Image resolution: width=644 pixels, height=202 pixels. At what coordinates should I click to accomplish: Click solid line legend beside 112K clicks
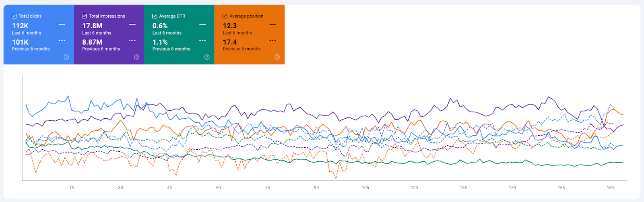[62, 25]
